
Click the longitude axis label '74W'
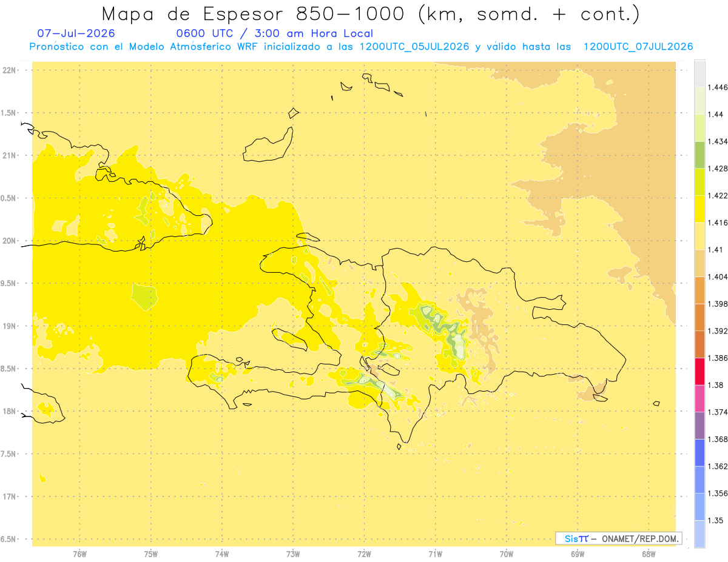coord(222,554)
